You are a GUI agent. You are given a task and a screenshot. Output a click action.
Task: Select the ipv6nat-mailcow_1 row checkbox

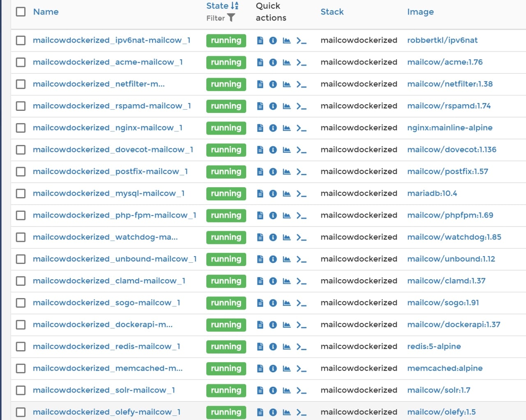point(21,40)
